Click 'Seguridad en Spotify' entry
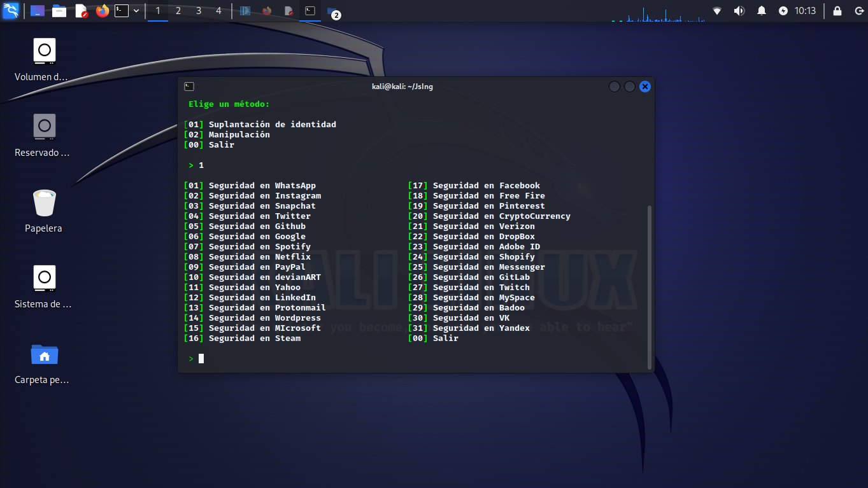 [260, 247]
